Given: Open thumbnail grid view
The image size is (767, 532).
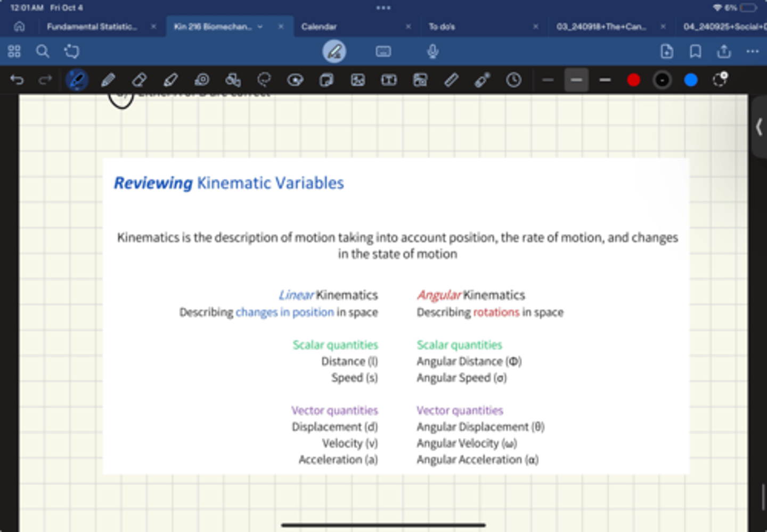Looking at the screenshot, I should pos(14,52).
